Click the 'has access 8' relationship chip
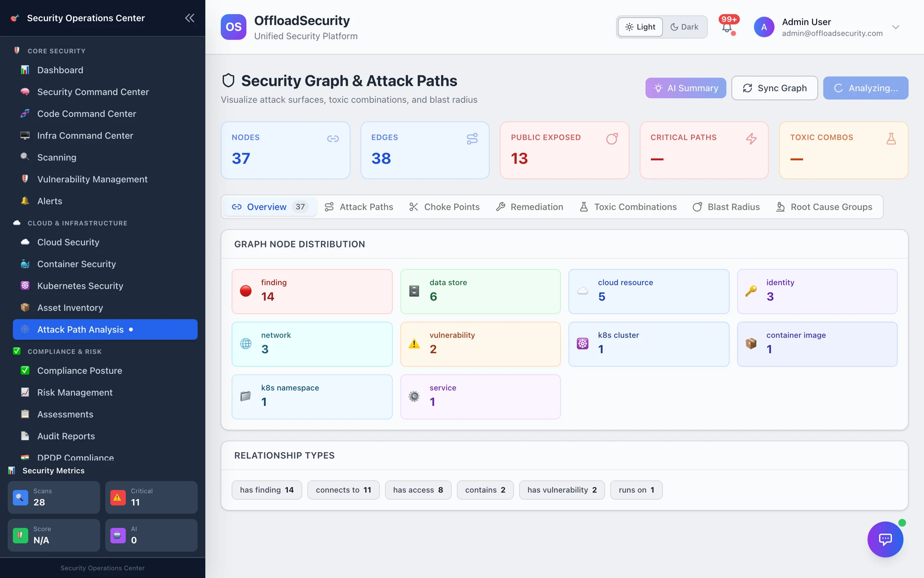The image size is (924, 578). (418, 490)
